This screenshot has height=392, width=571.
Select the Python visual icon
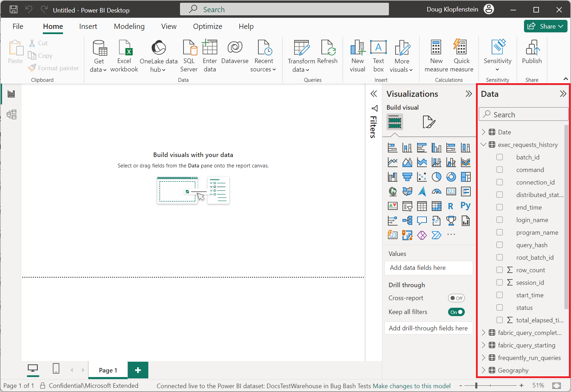point(466,206)
